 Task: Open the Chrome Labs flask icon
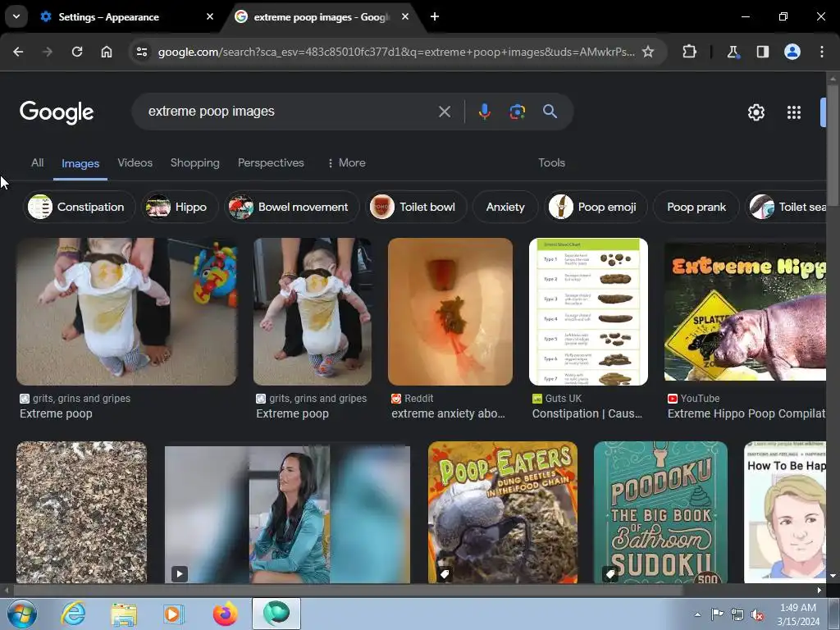point(733,52)
